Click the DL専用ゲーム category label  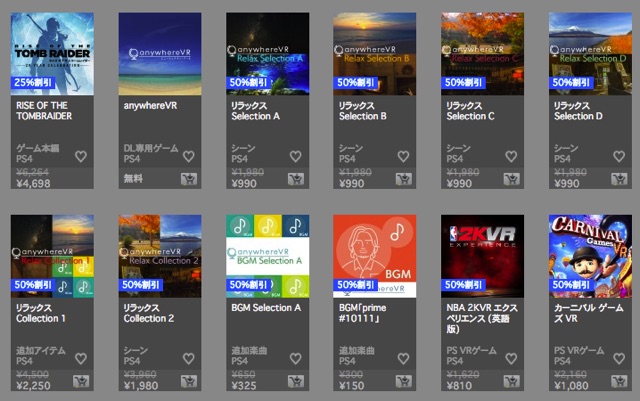click(x=151, y=148)
